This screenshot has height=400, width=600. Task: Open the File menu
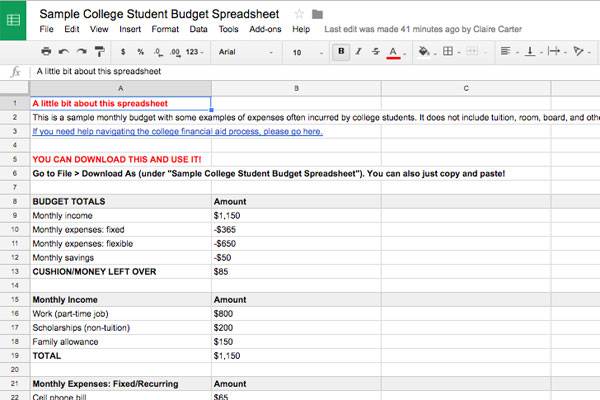click(x=46, y=29)
